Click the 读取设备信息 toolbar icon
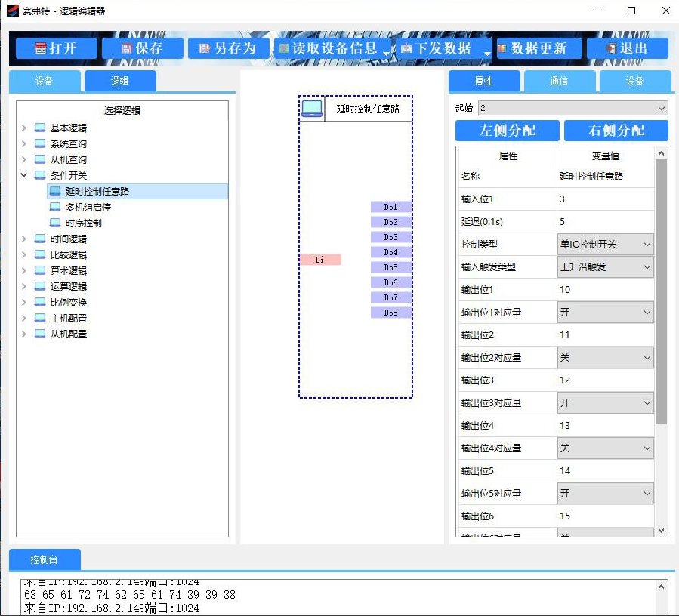 click(x=284, y=48)
